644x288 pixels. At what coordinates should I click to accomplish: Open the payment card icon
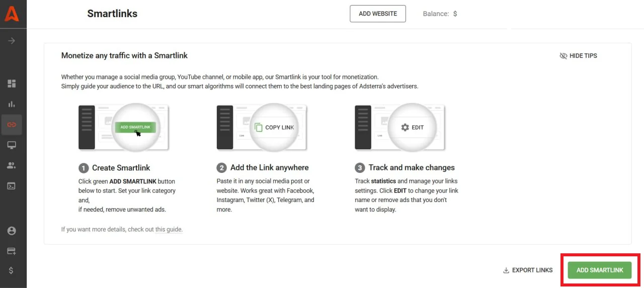click(x=12, y=251)
